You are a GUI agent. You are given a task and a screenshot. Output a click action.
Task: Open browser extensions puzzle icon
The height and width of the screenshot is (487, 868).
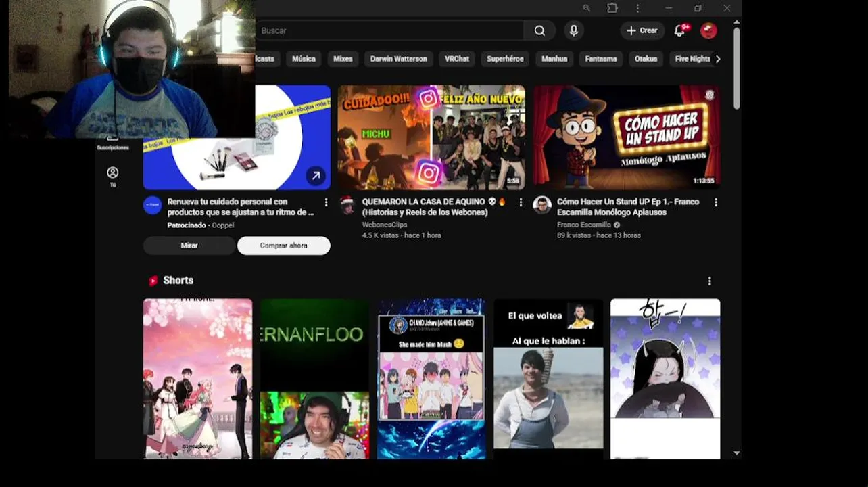pyautogui.click(x=612, y=8)
